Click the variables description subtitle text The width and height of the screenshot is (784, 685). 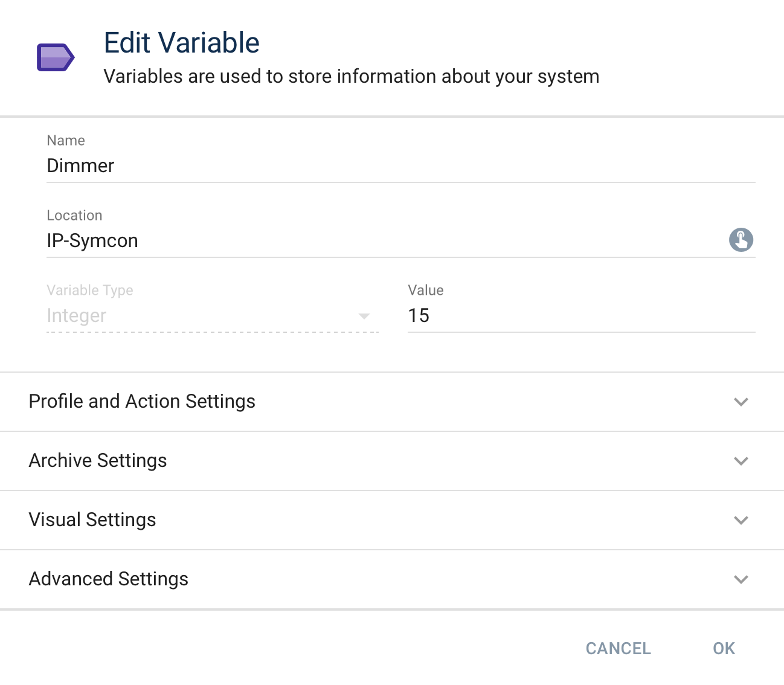point(351,77)
